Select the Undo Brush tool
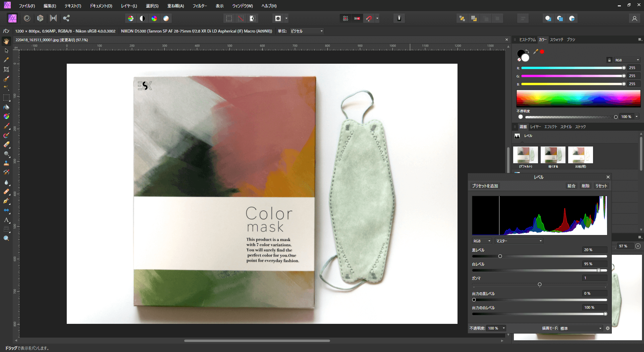Image resolution: width=644 pixels, height=352 pixels. click(6, 172)
